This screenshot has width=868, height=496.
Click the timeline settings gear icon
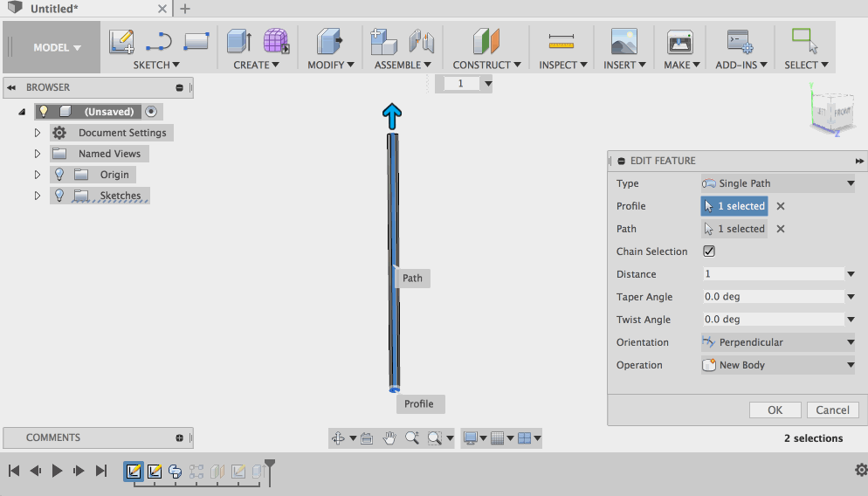point(861,471)
